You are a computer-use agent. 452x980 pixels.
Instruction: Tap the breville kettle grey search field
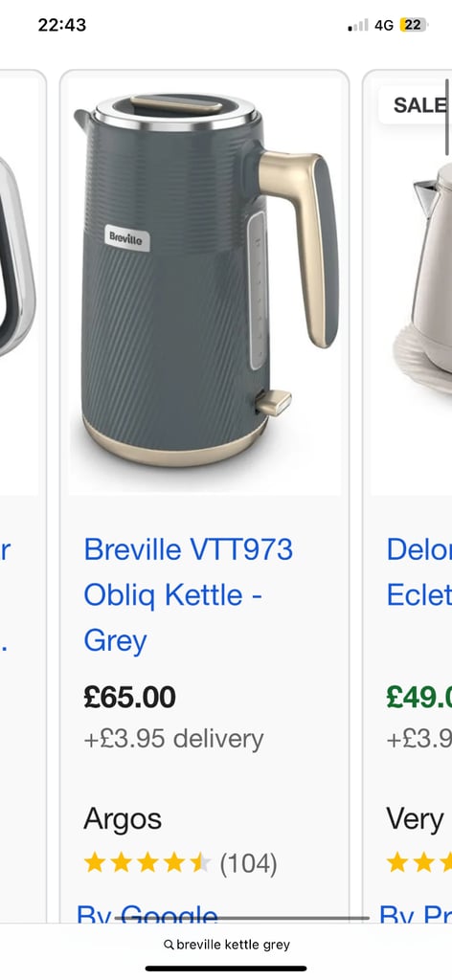[x=226, y=945]
